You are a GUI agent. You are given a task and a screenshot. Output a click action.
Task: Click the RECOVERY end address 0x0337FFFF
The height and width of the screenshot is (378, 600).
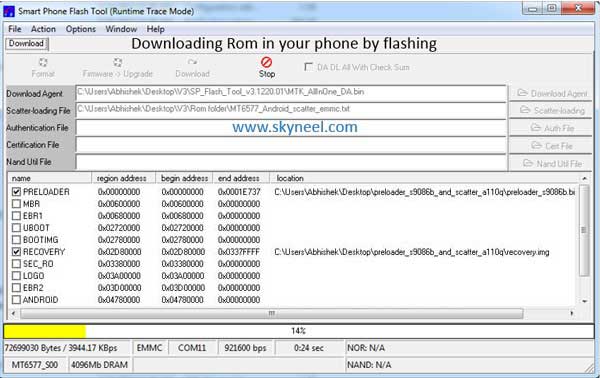(x=239, y=252)
